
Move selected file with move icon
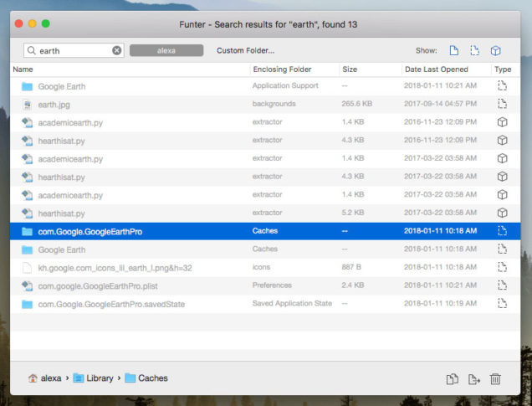point(474,379)
